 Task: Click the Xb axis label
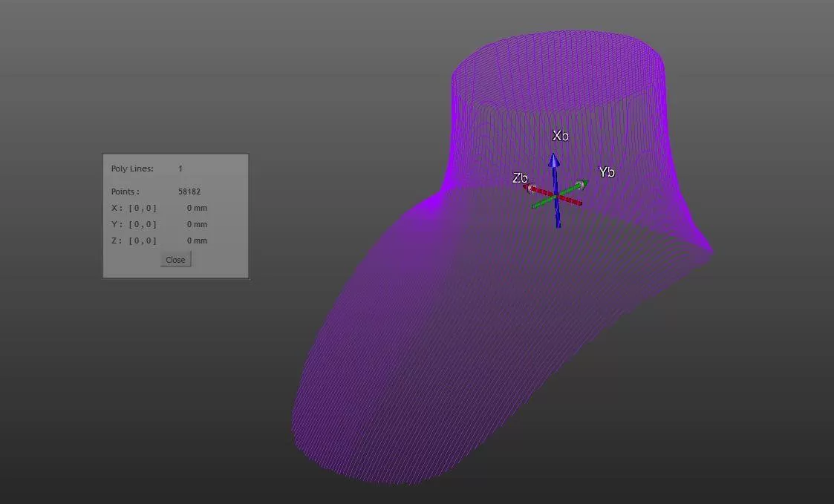click(x=560, y=136)
